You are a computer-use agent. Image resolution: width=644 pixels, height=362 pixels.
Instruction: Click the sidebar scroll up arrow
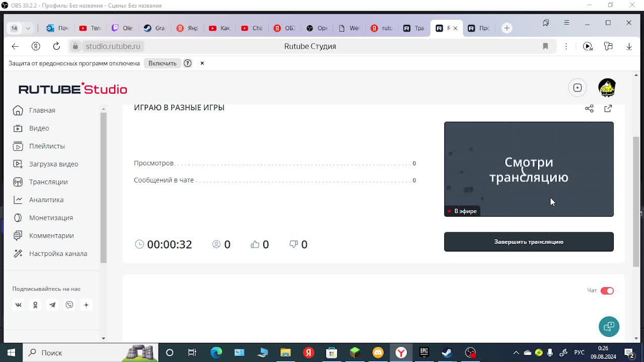click(x=104, y=109)
